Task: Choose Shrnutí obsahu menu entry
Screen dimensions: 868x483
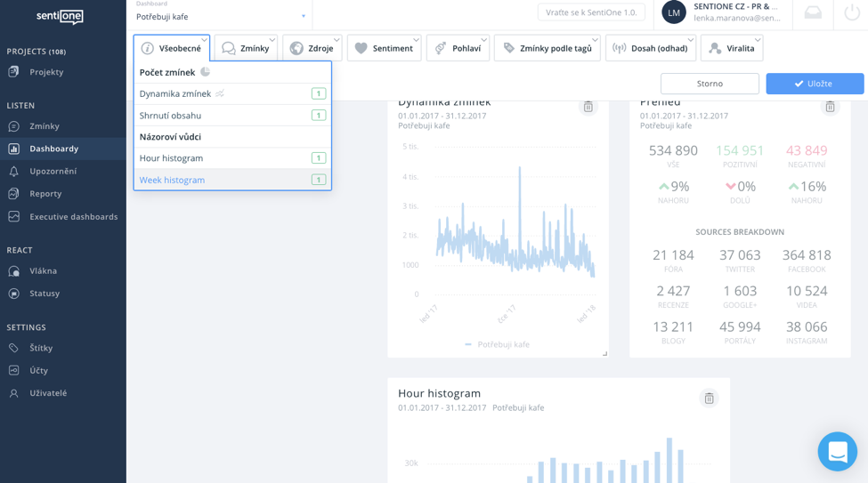Action: point(171,116)
